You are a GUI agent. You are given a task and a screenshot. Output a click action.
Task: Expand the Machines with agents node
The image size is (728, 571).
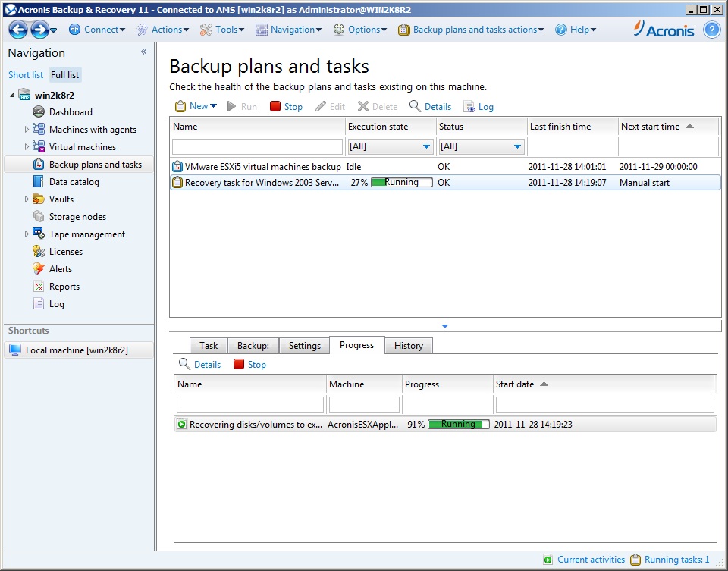[x=27, y=130]
